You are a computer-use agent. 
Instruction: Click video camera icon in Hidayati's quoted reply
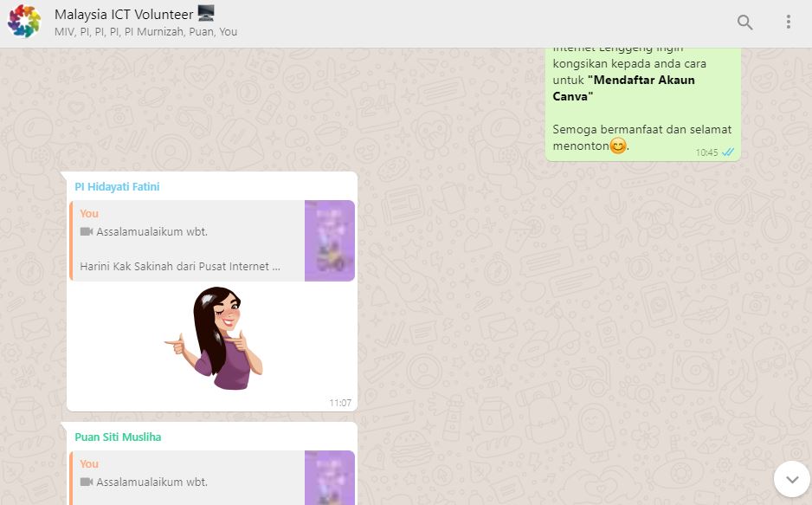(x=87, y=231)
